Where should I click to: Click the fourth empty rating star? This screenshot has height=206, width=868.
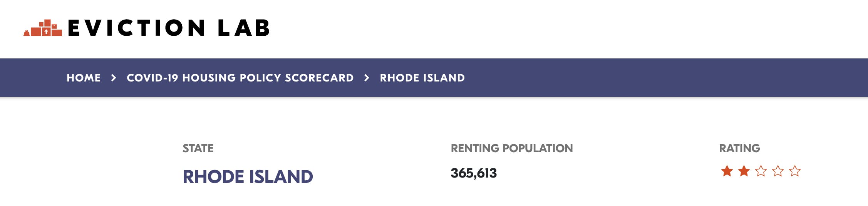pyautogui.click(x=778, y=171)
